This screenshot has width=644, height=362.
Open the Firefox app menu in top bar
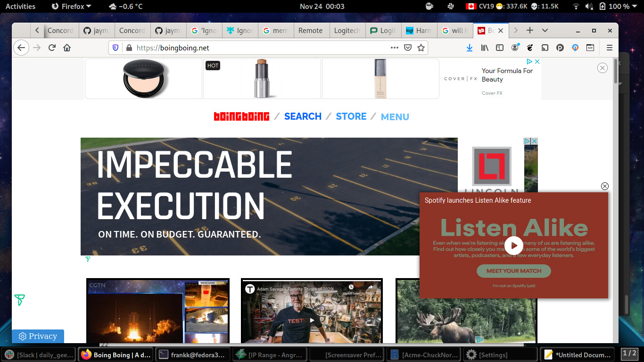pos(71,6)
